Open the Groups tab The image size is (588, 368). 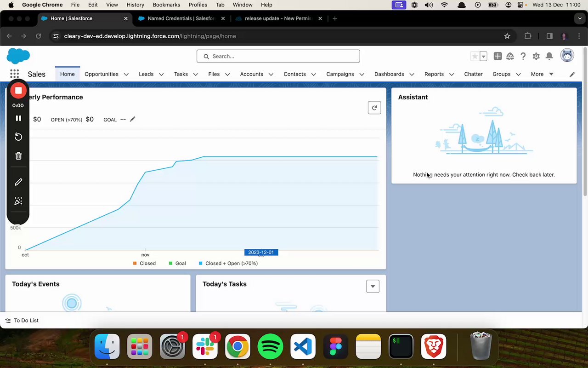pos(502,74)
